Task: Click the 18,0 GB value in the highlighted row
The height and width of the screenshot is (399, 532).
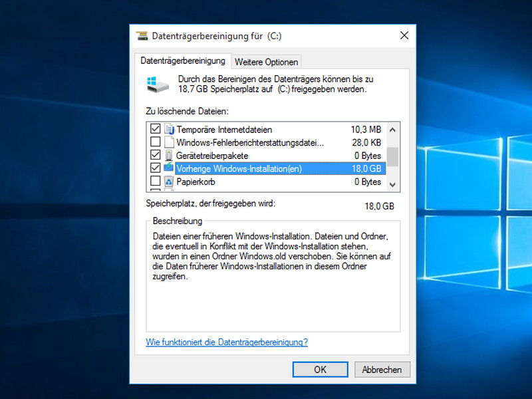Action: click(x=367, y=169)
